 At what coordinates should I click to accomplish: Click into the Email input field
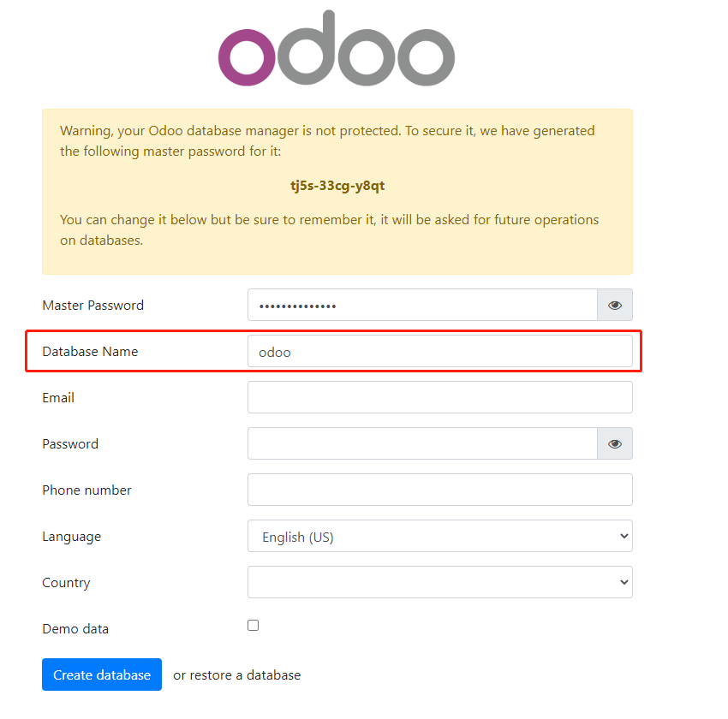pos(439,397)
